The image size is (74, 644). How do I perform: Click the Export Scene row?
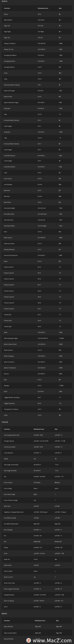[37, 97]
